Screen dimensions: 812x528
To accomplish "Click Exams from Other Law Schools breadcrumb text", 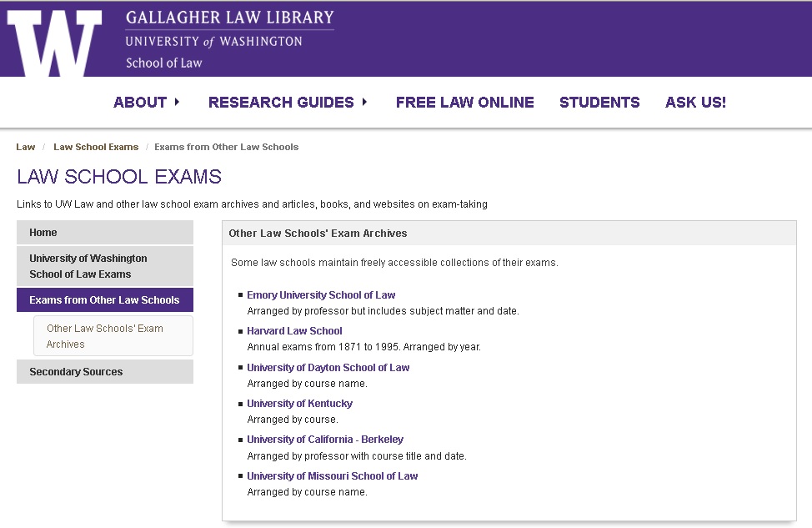I will 226,147.
